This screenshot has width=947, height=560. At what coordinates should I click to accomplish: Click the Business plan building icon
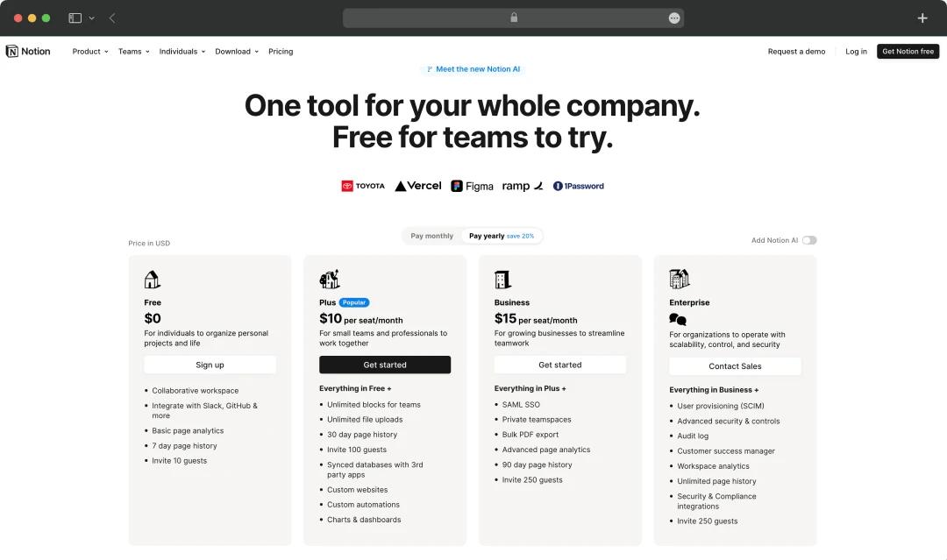point(502,278)
